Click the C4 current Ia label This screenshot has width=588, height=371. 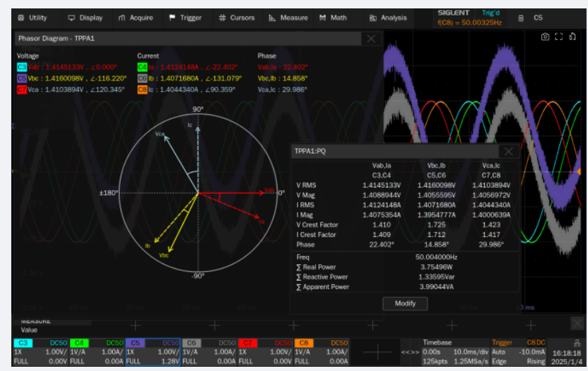click(142, 67)
